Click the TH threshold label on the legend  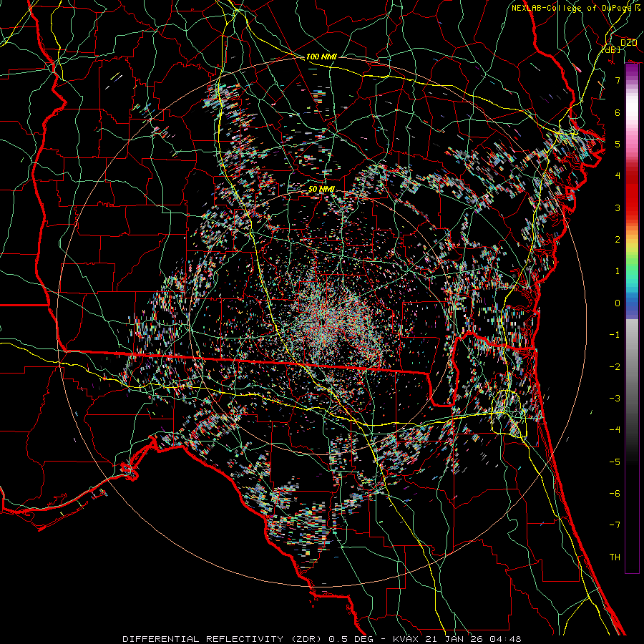tap(615, 557)
